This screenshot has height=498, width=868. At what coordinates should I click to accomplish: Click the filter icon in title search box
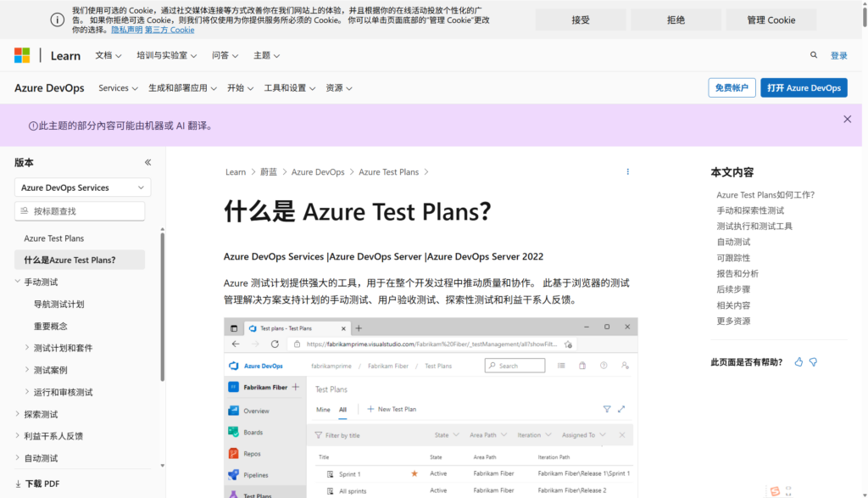[x=24, y=211]
